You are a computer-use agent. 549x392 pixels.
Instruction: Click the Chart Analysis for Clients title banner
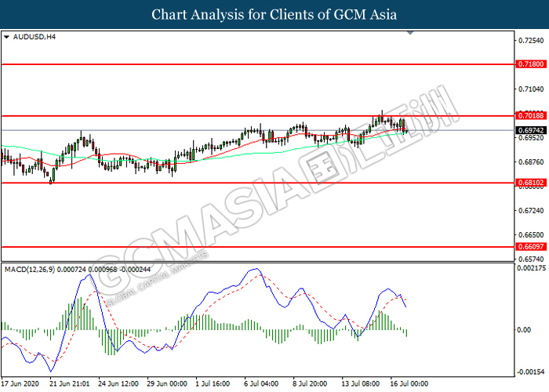274,15
